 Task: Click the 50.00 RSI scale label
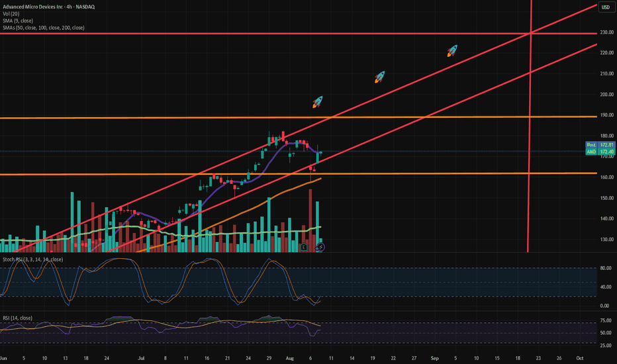[x=606, y=333]
